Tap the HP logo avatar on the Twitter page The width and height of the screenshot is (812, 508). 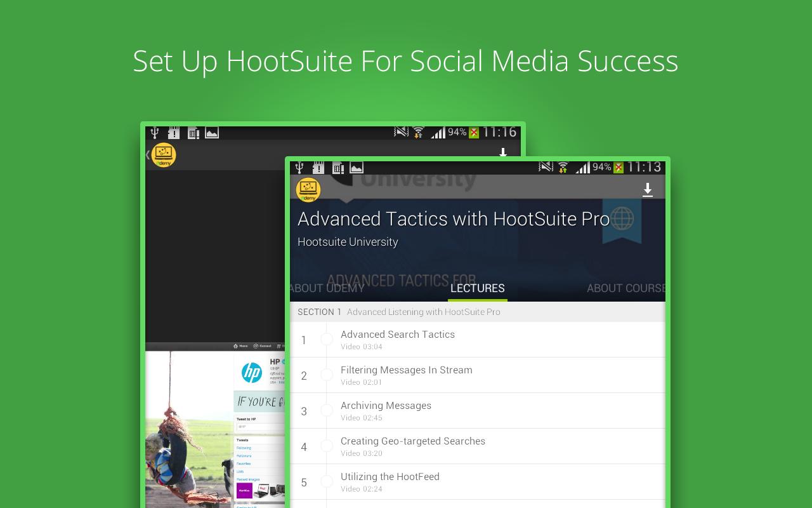click(252, 371)
